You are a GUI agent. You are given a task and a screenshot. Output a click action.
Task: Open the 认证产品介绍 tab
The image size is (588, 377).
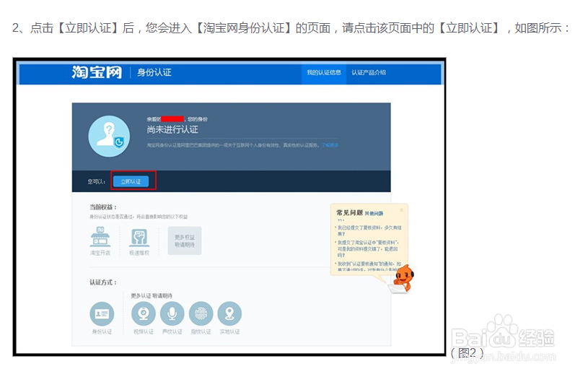[x=369, y=72]
